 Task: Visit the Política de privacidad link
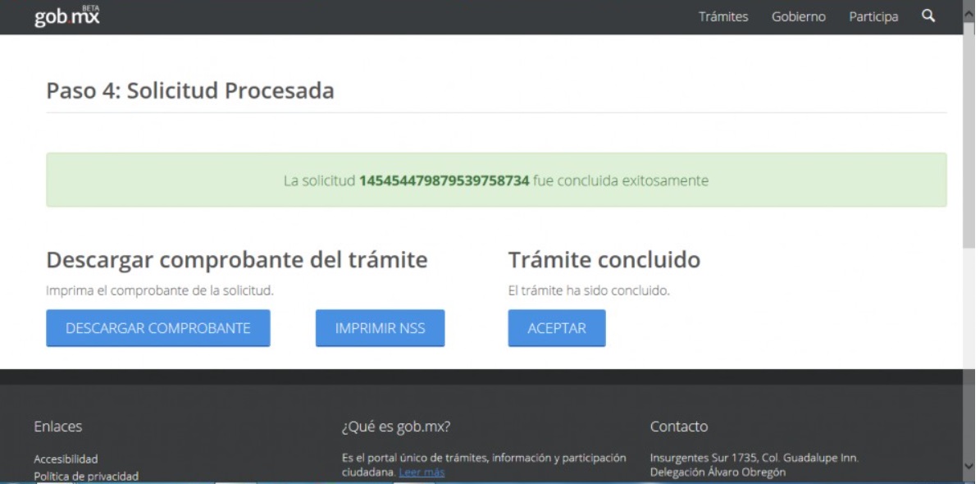tap(86, 476)
